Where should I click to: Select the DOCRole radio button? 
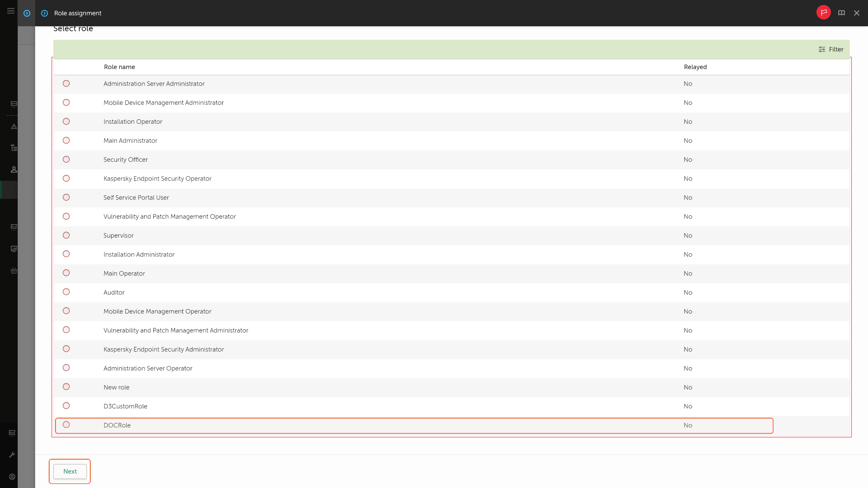pos(66,424)
